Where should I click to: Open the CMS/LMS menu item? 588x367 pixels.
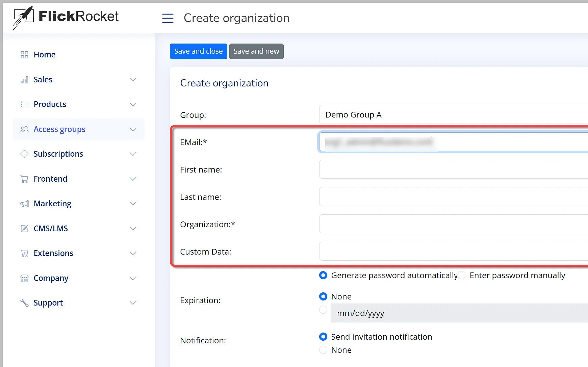click(x=51, y=229)
